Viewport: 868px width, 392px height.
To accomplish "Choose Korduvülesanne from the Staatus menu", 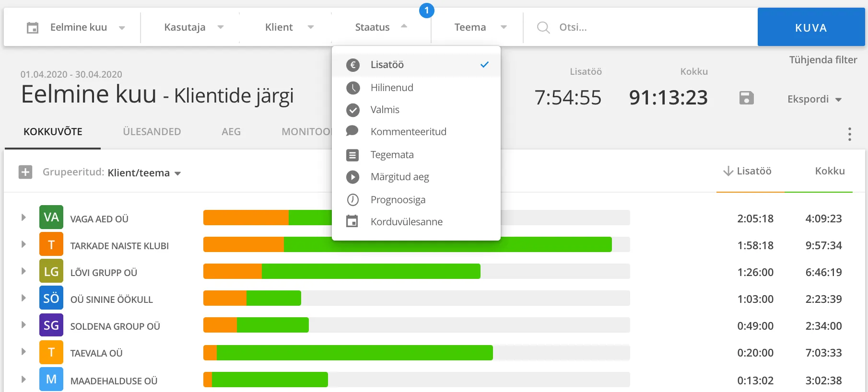I will [416, 222].
